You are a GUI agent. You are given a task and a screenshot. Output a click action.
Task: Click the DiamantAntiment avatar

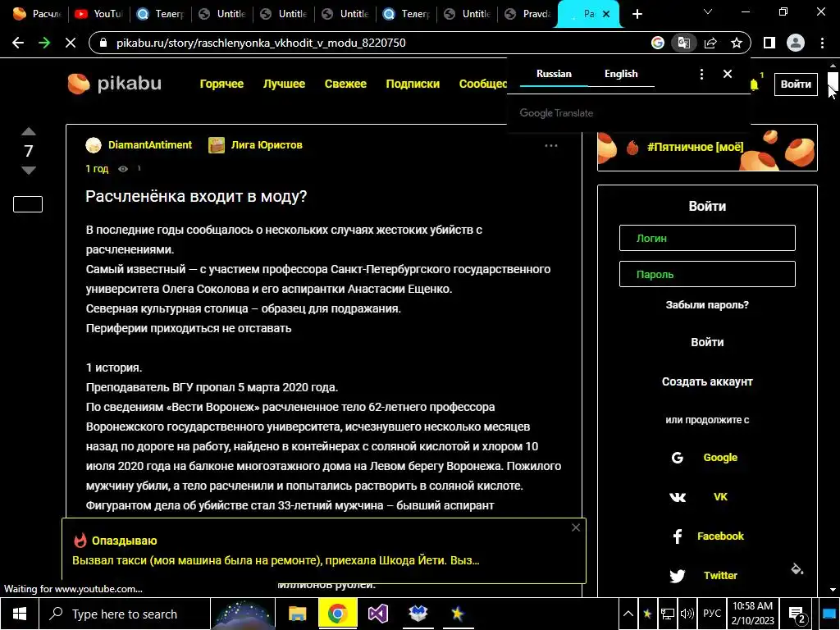(x=94, y=145)
